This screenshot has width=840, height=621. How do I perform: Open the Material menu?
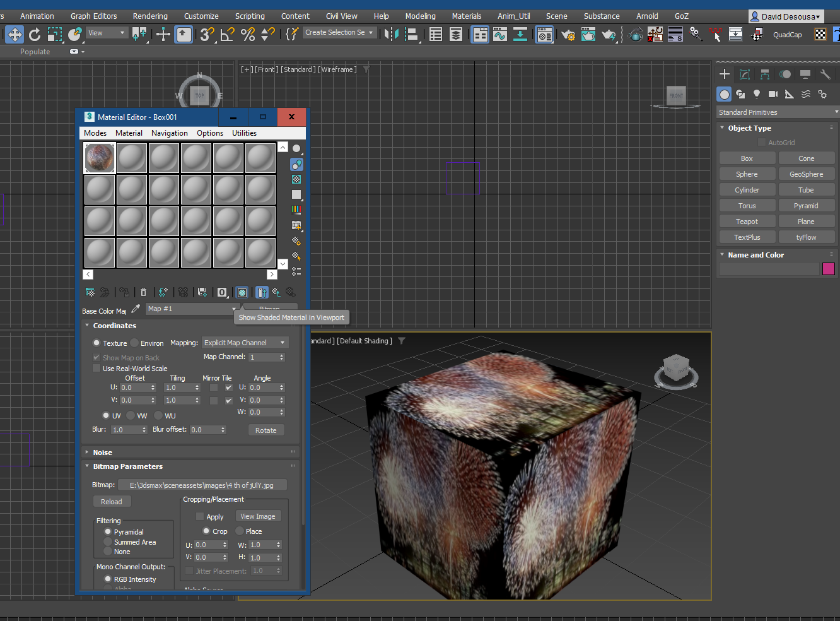tap(129, 133)
